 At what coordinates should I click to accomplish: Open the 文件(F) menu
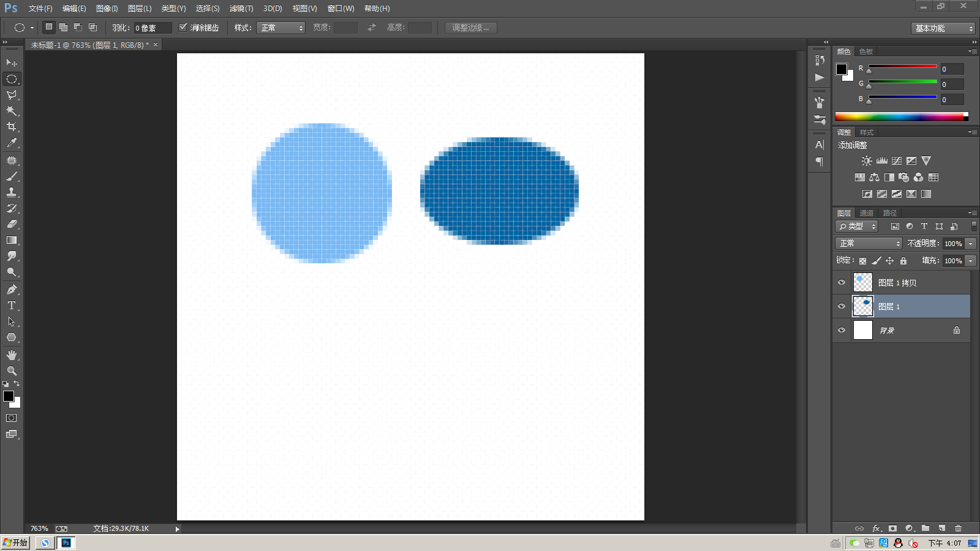40,9
